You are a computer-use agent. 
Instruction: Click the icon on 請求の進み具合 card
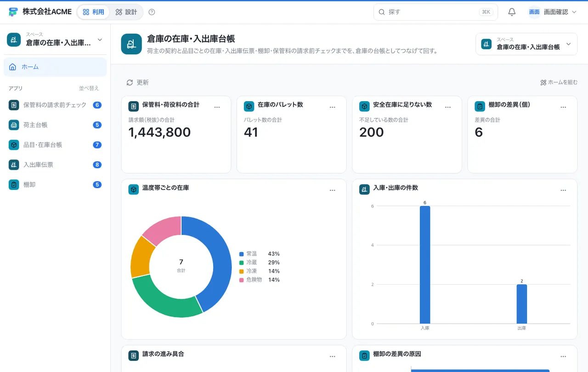pos(134,355)
